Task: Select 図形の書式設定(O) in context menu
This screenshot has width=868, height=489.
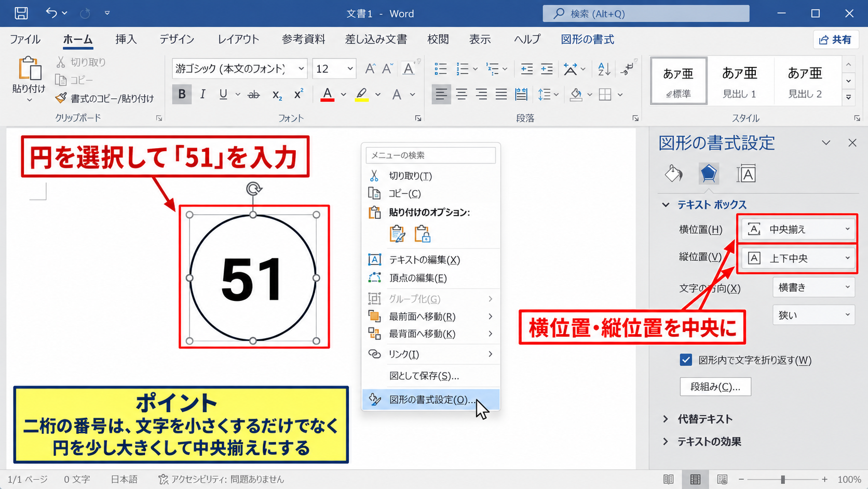Action: click(x=431, y=400)
